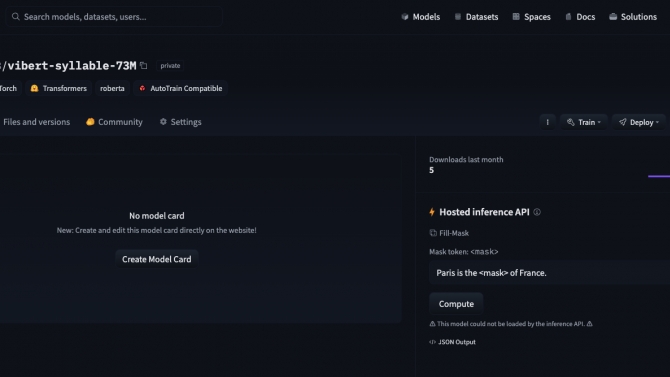
Task: Open the Solutions menu
Action: pos(633,17)
